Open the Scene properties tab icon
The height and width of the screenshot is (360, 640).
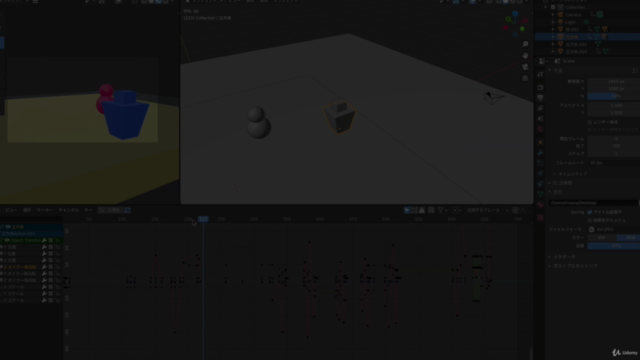540,119
